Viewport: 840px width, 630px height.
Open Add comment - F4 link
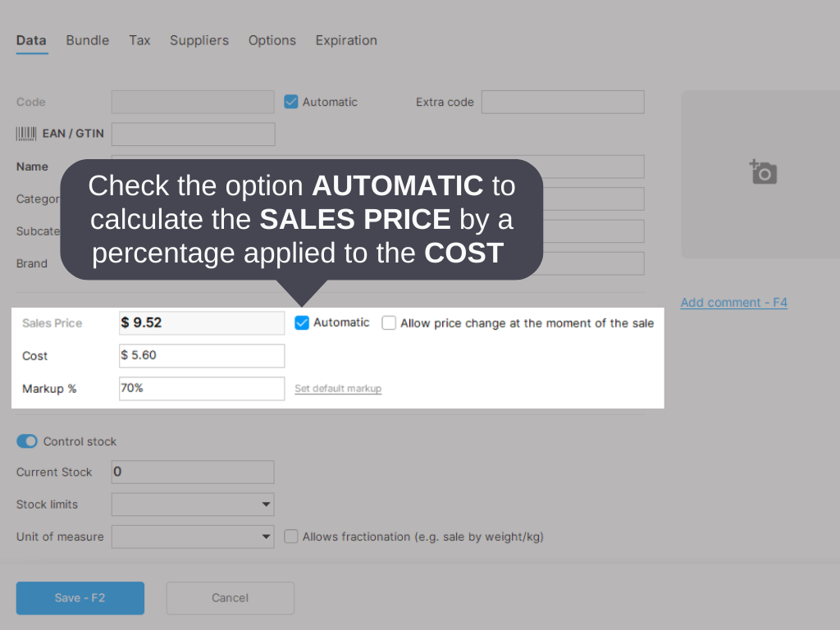(x=733, y=302)
